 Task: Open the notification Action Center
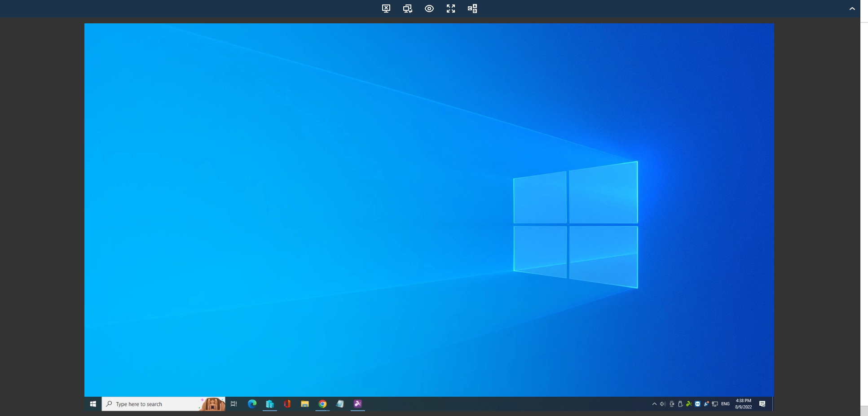point(762,404)
